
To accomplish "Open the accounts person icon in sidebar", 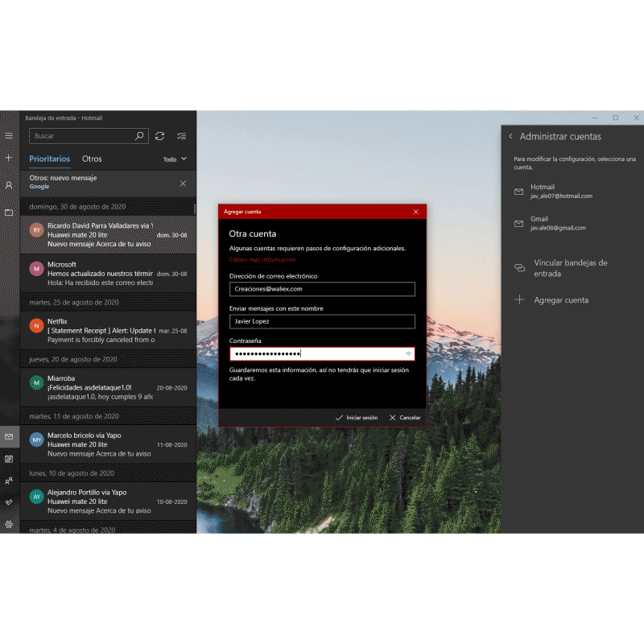I will pyautogui.click(x=9, y=185).
